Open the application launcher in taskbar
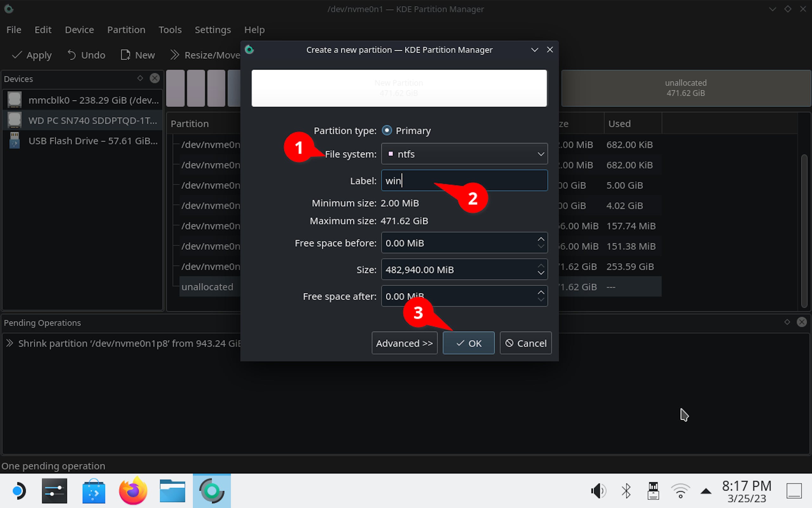 (19, 491)
